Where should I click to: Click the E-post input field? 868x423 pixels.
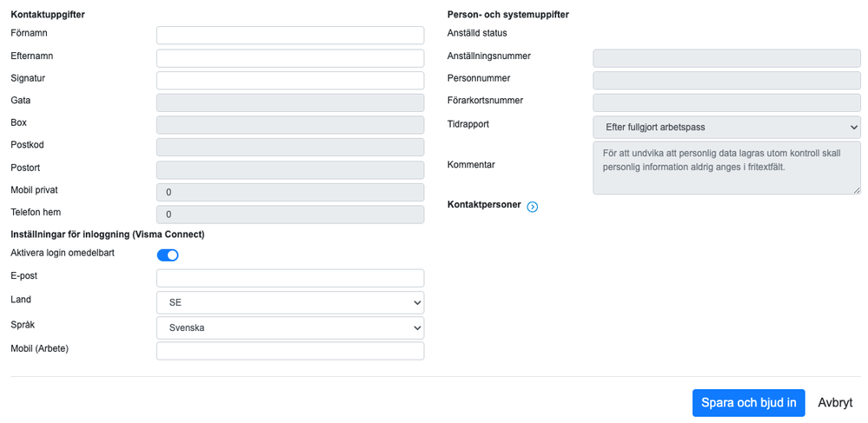click(x=290, y=278)
